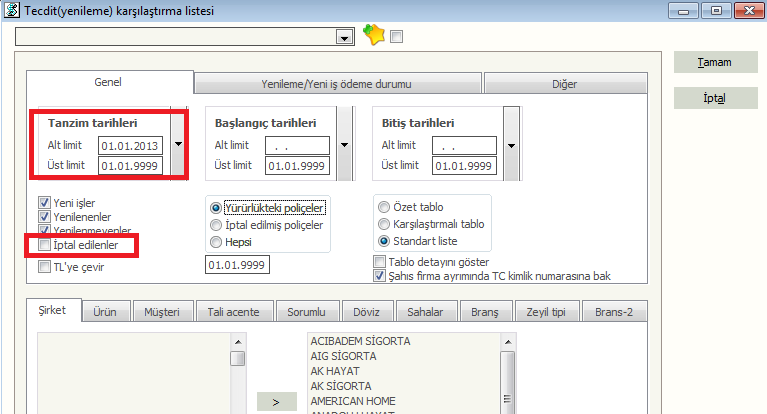Click the yellow star favorites icon
The width and height of the screenshot is (767, 414).
[x=374, y=35]
